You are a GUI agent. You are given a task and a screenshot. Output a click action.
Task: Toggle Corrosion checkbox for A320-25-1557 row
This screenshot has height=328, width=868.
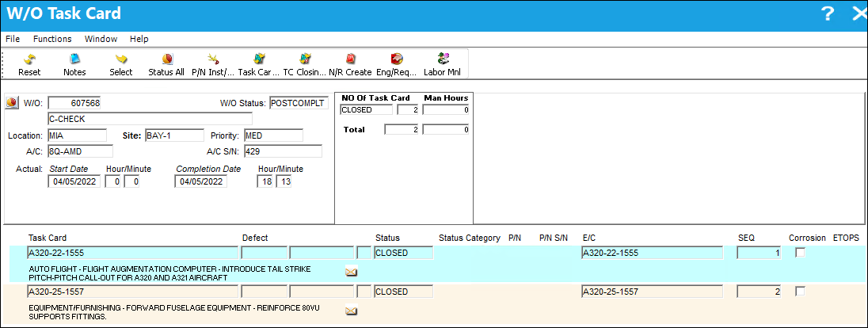(800, 292)
